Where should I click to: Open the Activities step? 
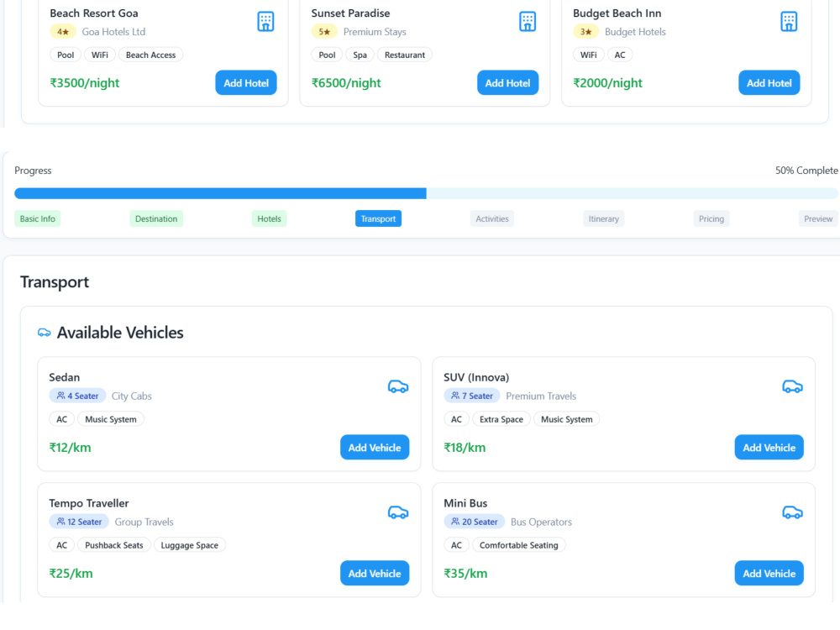coord(491,218)
